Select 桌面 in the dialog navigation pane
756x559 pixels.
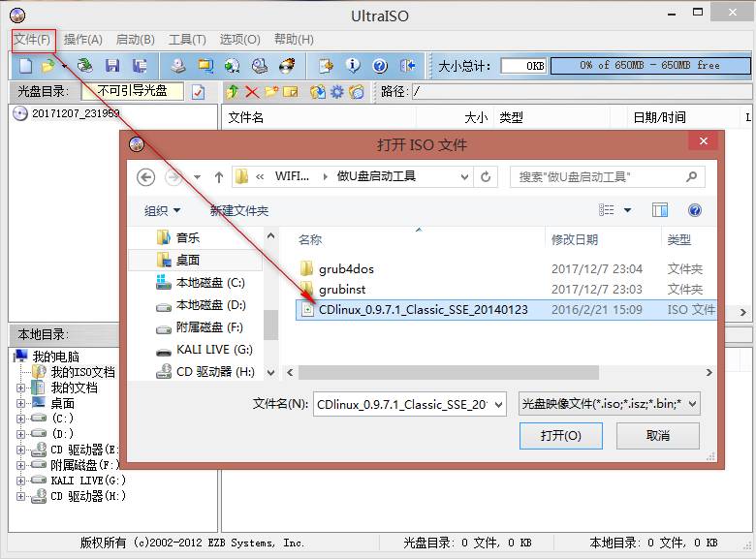coord(196,261)
